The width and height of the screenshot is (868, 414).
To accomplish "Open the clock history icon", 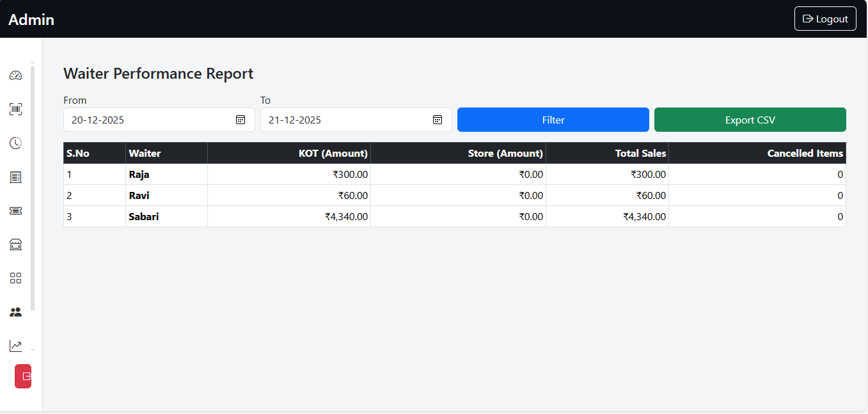I will [16, 143].
